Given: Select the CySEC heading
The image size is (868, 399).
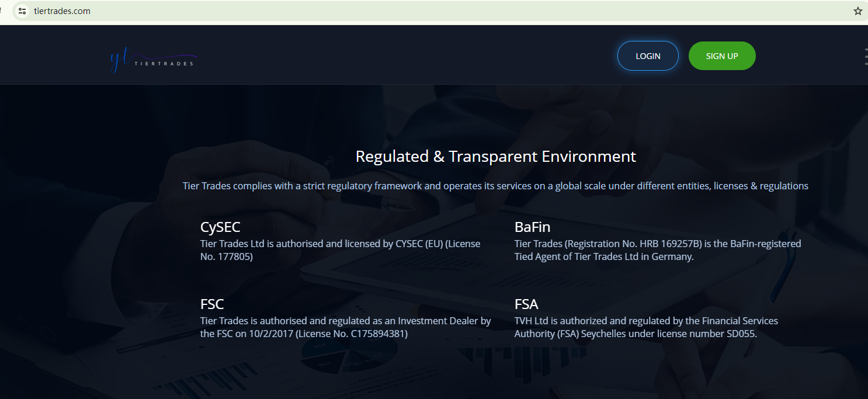Looking at the screenshot, I should pos(220,227).
